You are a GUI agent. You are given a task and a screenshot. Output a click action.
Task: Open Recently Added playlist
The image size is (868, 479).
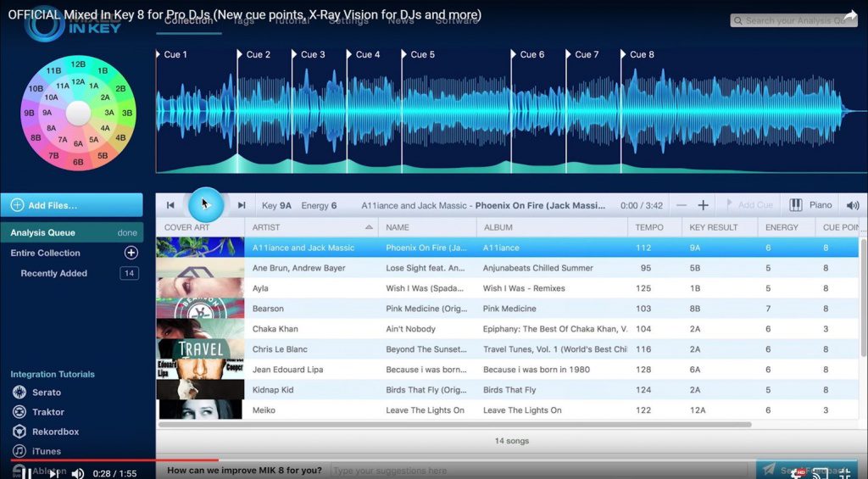tap(54, 273)
